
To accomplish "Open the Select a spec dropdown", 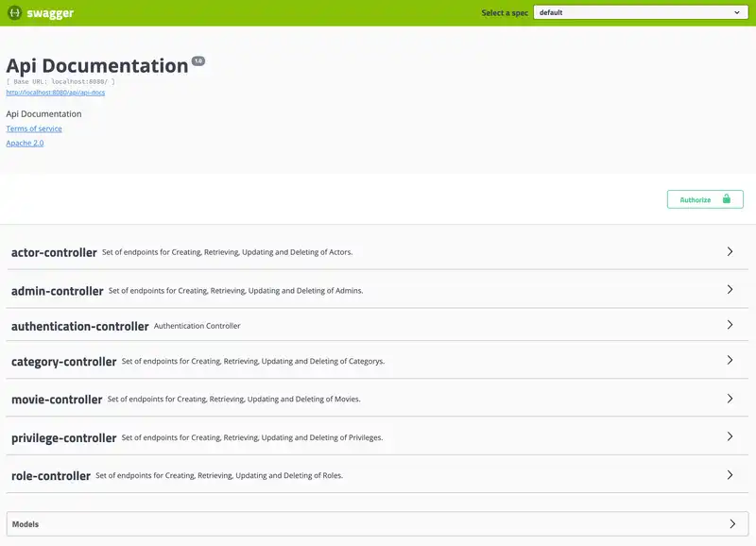I will [x=640, y=13].
